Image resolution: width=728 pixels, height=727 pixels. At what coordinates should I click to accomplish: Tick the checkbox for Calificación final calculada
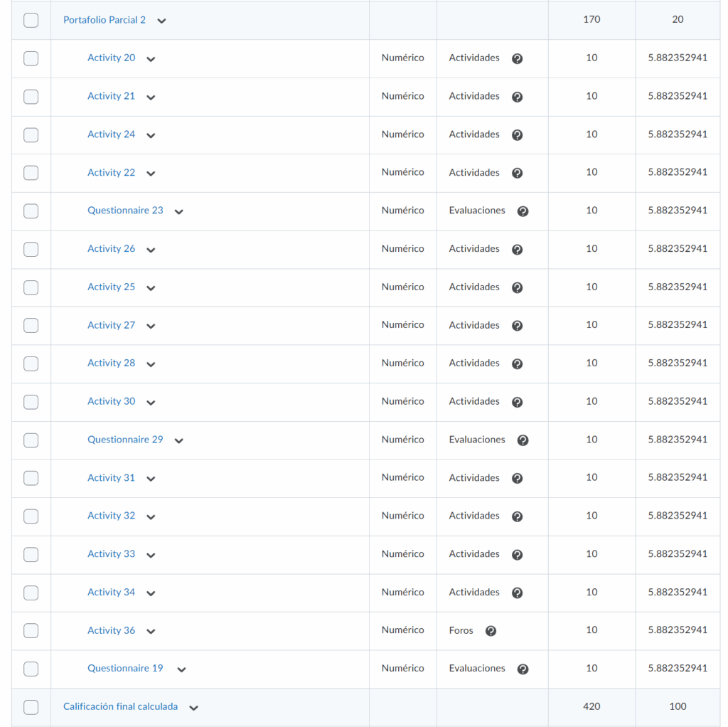click(31, 707)
